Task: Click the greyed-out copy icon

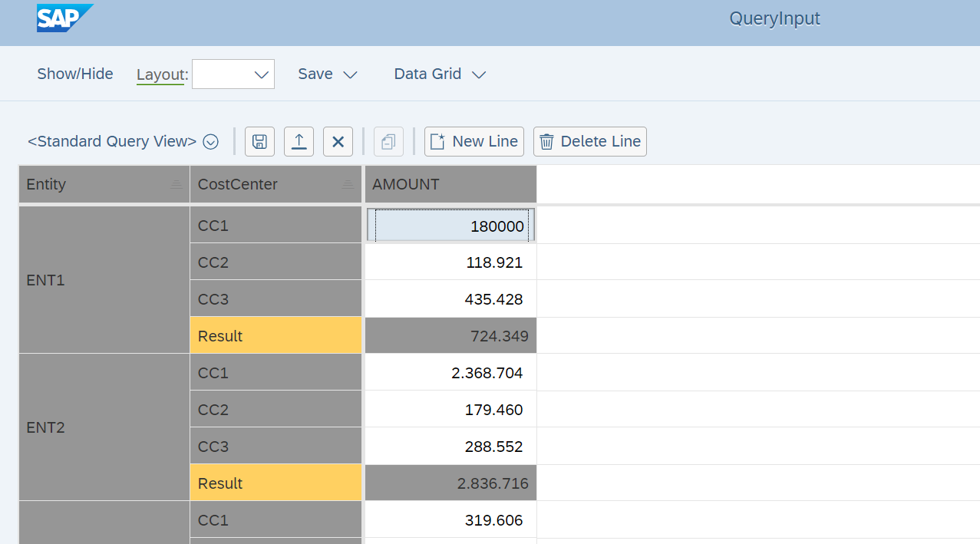Action: point(388,142)
